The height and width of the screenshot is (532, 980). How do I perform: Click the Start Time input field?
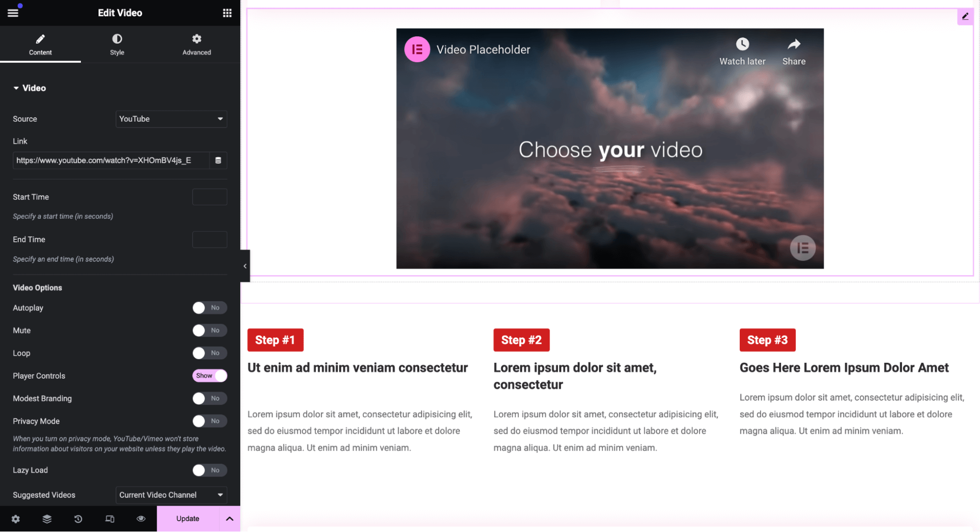(x=209, y=197)
